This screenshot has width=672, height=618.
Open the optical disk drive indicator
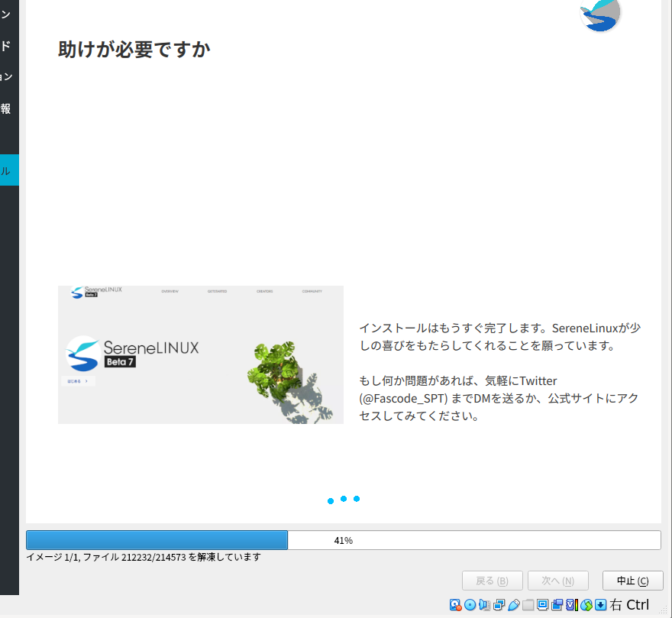coord(470,605)
